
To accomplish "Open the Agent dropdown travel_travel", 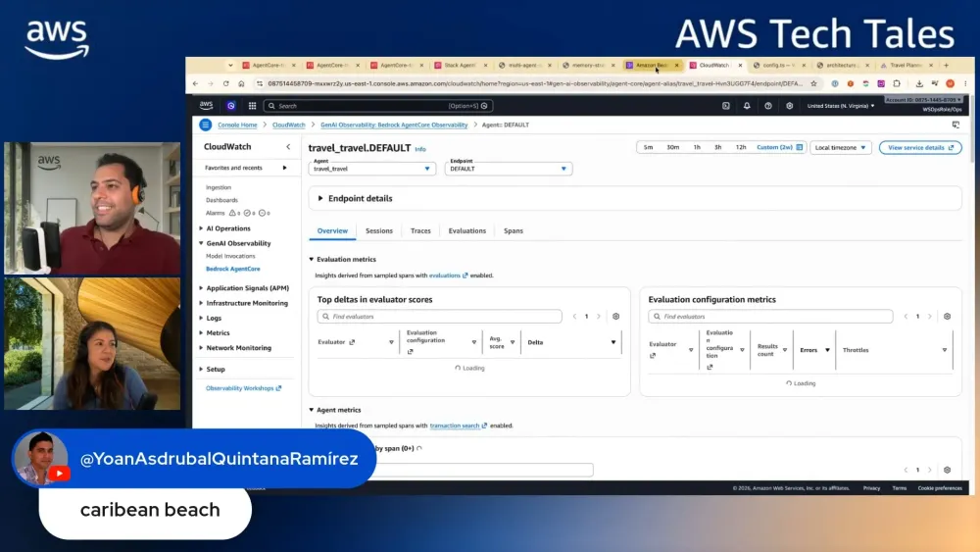I will 371,169.
